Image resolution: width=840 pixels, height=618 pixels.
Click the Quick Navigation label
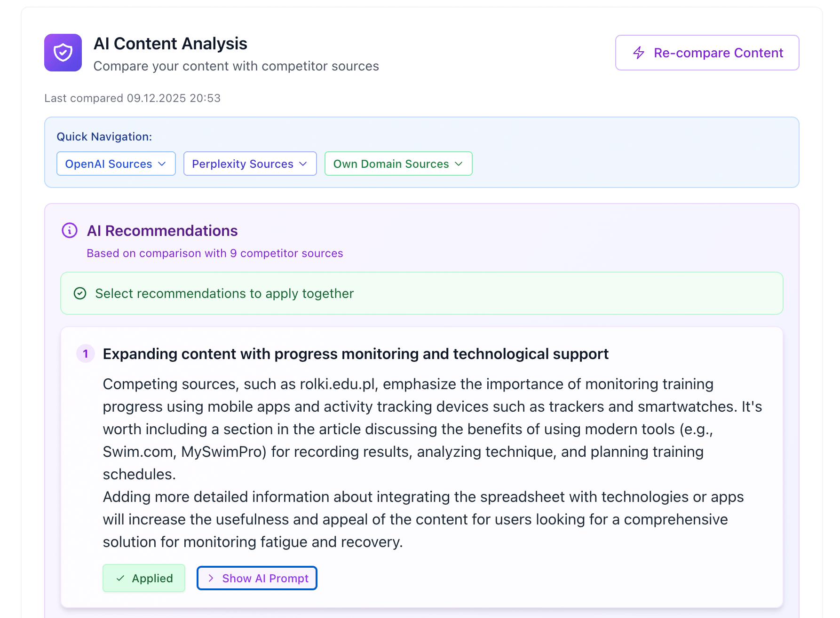tap(104, 137)
